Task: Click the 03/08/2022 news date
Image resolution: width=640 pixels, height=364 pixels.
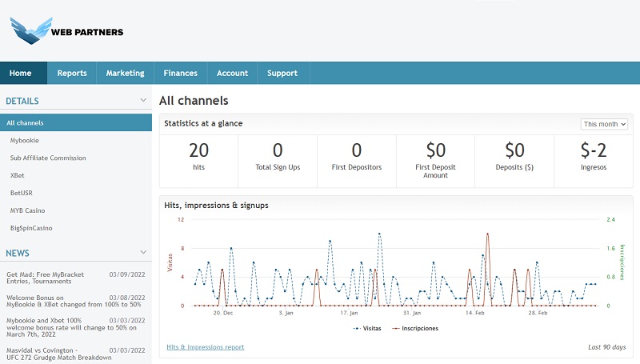Action: (127, 298)
